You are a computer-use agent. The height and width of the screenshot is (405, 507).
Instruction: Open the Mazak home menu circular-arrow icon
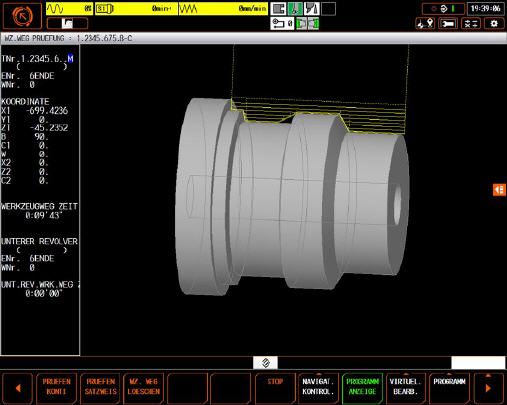(22, 16)
